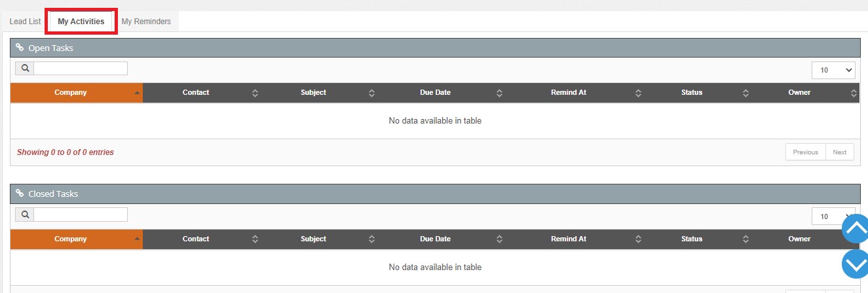Click the link icon beside Open Tasks

point(20,48)
